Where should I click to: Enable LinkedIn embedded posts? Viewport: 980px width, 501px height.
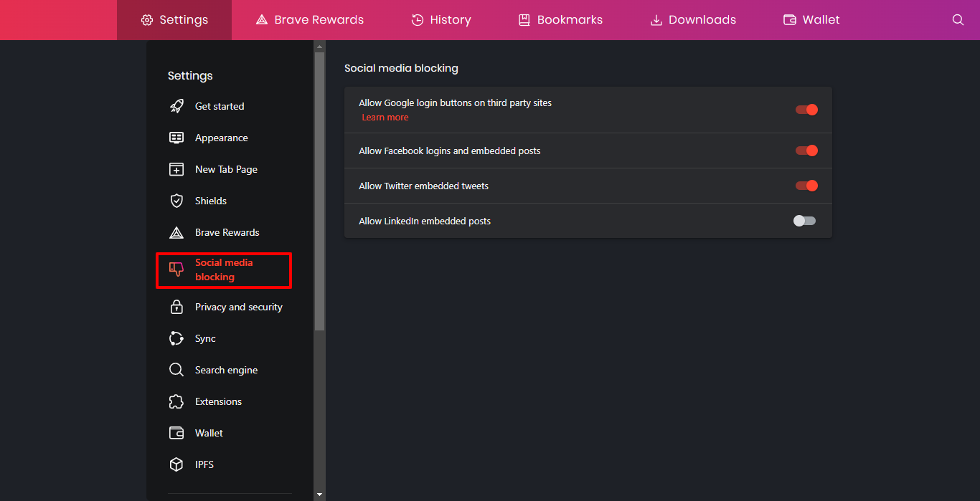[804, 220]
